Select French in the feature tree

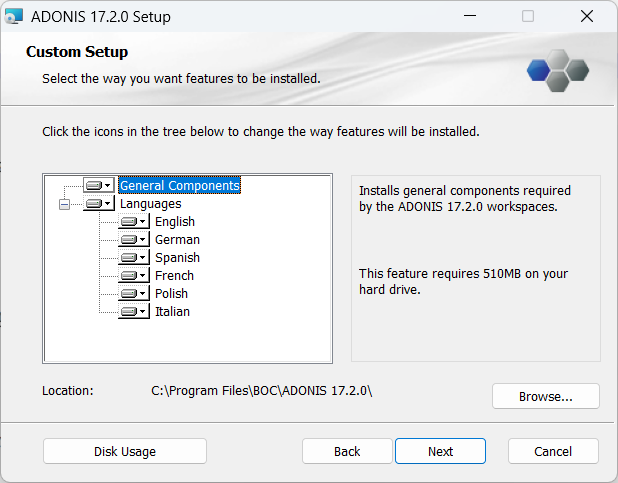click(174, 275)
